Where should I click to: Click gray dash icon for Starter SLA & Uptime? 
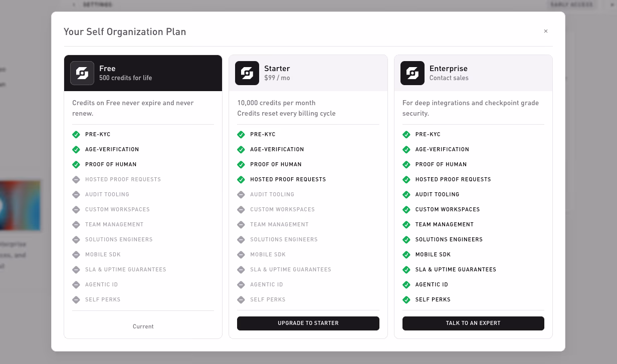pos(241,270)
